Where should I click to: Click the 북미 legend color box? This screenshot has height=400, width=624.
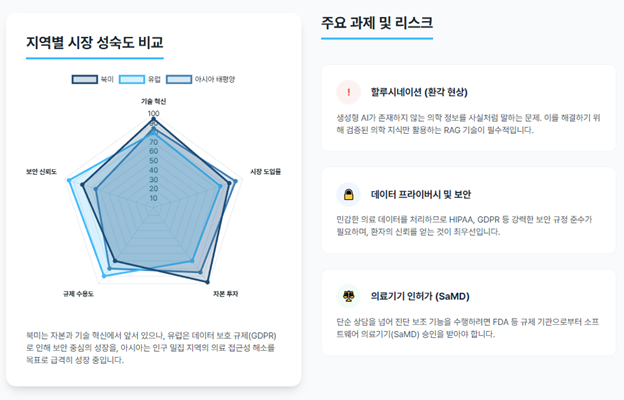[x=85, y=79]
